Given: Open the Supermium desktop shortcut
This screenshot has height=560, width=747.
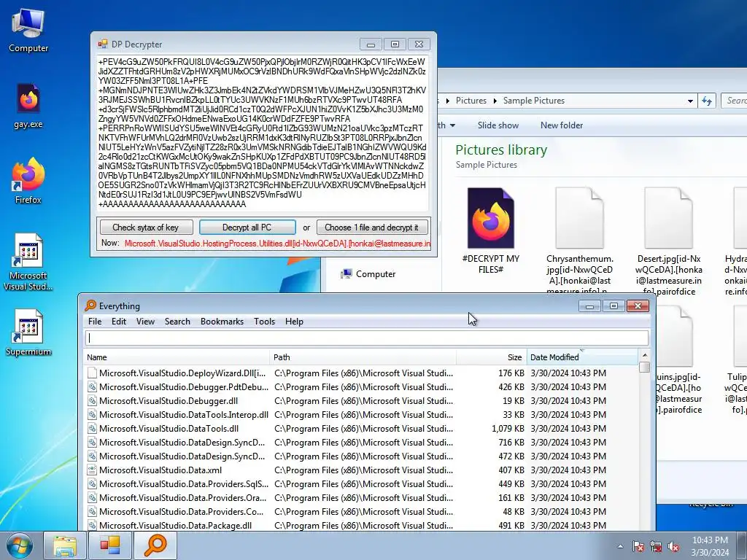Looking at the screenshot, I should tap(28, 332).
